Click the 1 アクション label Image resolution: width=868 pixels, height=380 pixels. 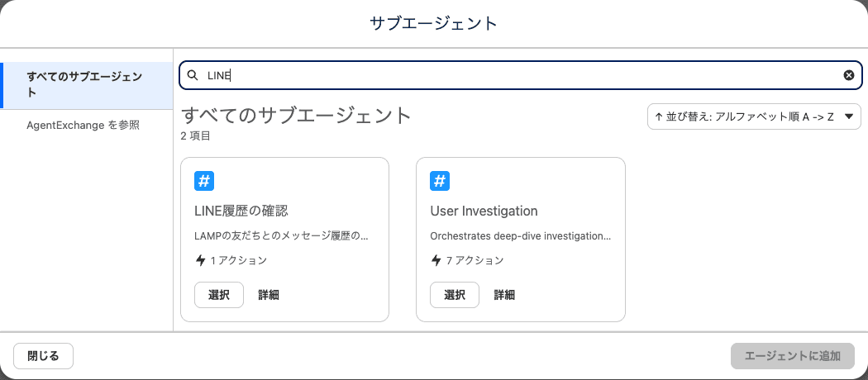tap(239, 260)
